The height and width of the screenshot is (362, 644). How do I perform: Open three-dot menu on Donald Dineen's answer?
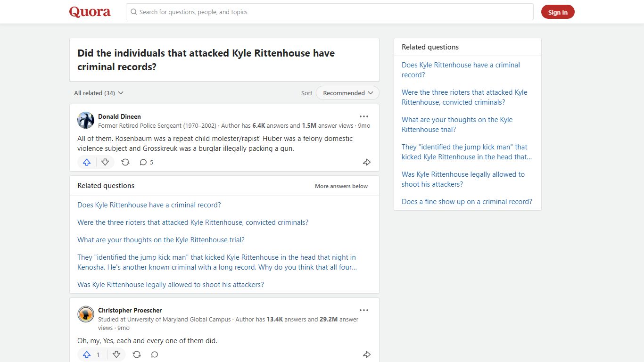coord(364,116)
